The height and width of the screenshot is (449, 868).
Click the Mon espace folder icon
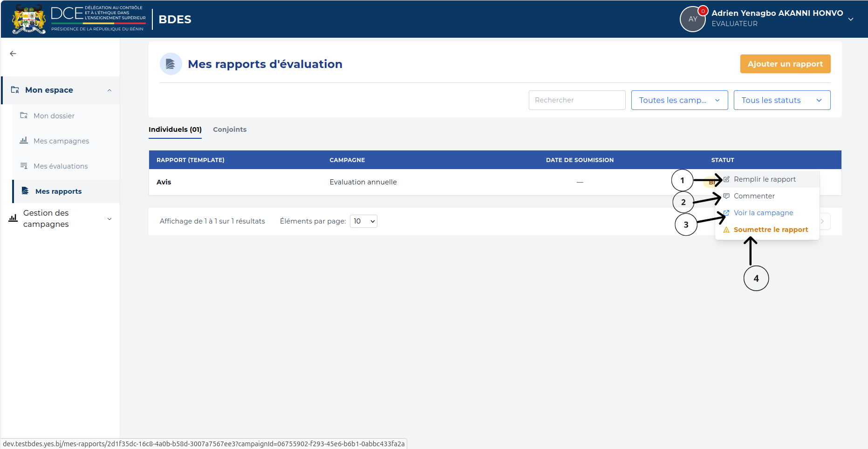coord(15,90)
